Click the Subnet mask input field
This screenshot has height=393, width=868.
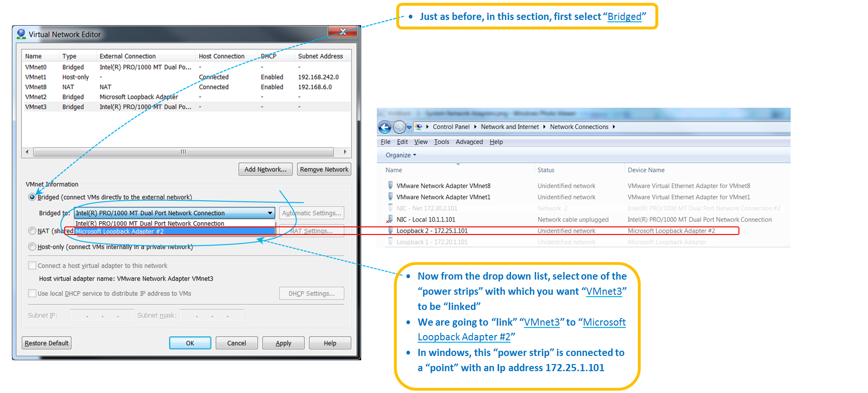point(212,315)
